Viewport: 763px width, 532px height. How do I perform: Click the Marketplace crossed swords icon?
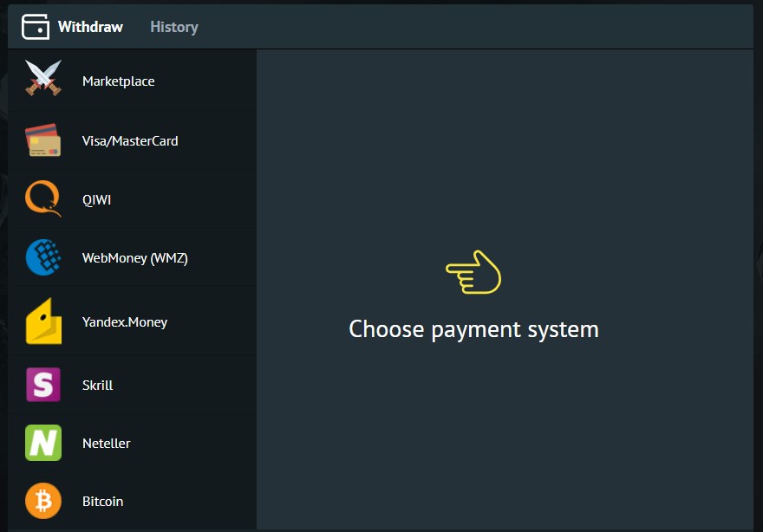coord(42,78)
